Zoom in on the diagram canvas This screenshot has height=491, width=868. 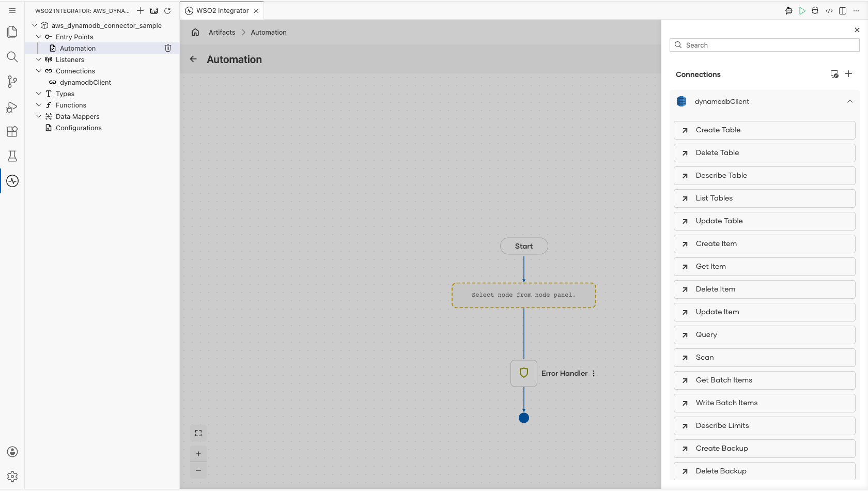click(x=198, y=454)
